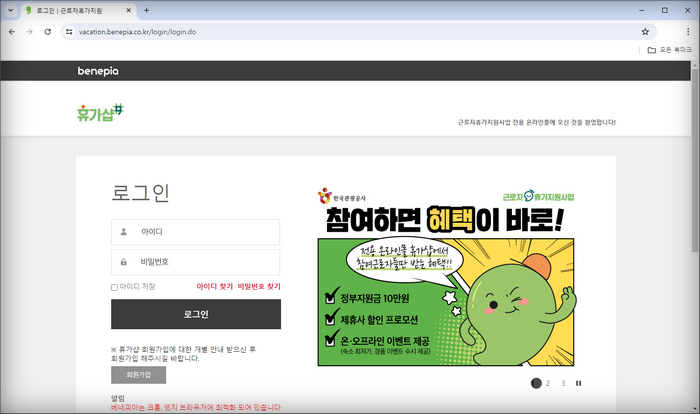This screenshot has width=700, height=414.
Task: Pause the banner slideshow
Action: point(579,383)
